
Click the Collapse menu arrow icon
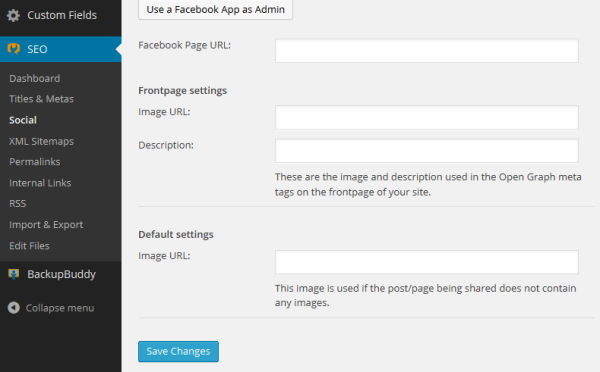coord(14,308)
